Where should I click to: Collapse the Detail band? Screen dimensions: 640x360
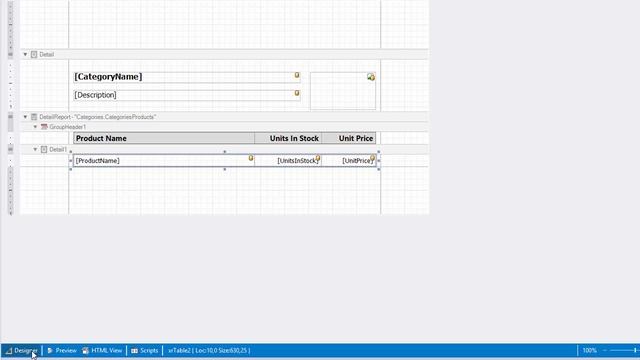25,54
